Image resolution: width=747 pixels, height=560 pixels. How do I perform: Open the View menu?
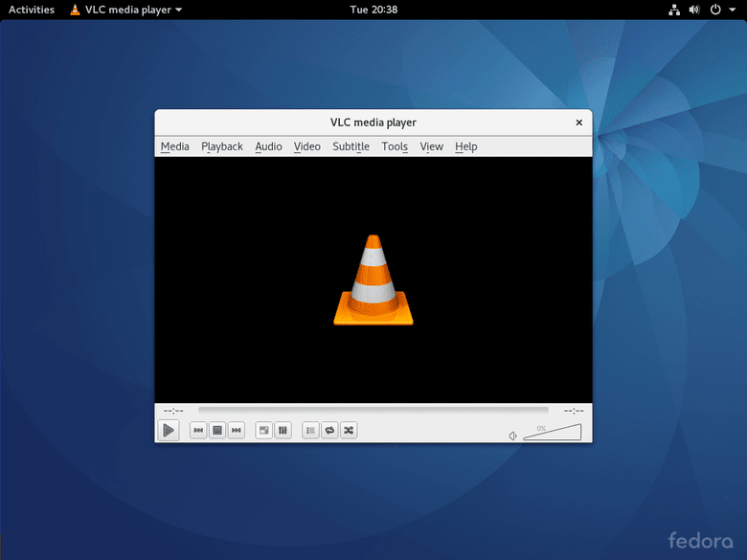coord(432,146)
